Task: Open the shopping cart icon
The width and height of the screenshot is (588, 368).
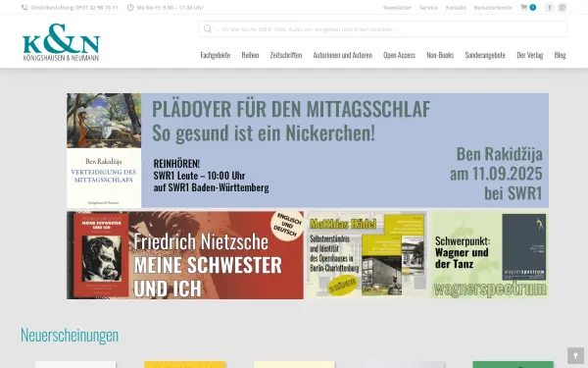Action: pos(524,8)
